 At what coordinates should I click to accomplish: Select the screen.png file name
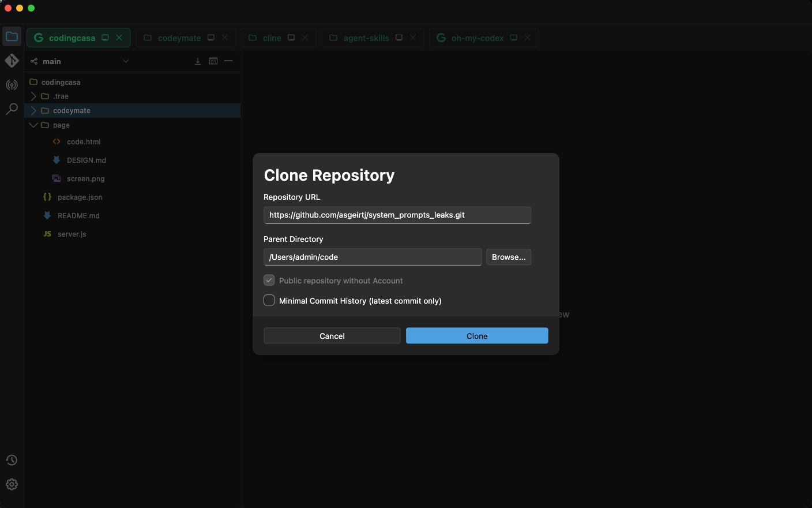(86, 179)
